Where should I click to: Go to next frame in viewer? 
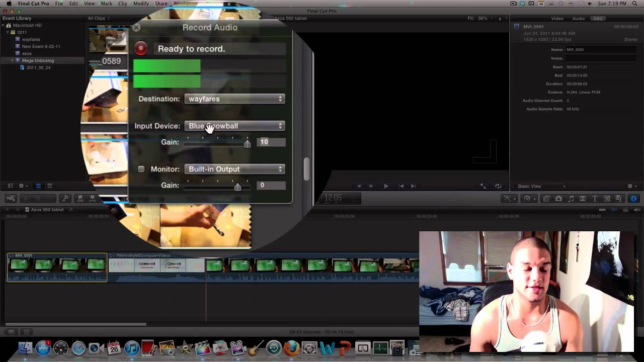pos(371,187)
